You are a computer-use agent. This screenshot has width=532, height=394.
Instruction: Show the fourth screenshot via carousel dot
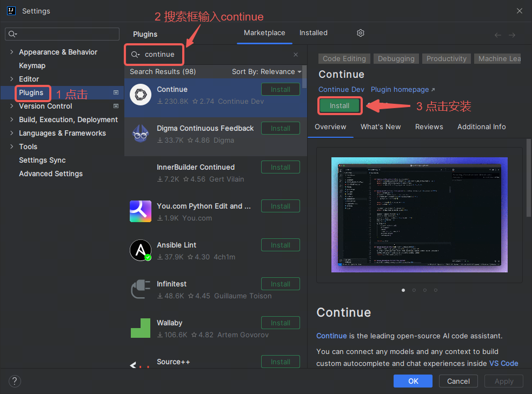(436, 290)
